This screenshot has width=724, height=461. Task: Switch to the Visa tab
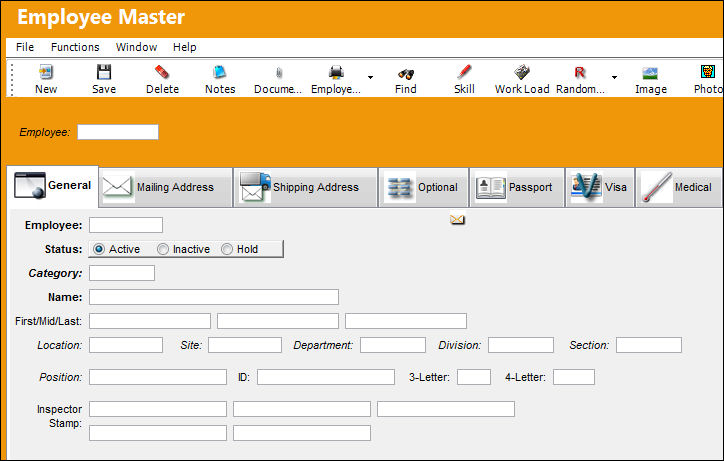pos(600,188)
